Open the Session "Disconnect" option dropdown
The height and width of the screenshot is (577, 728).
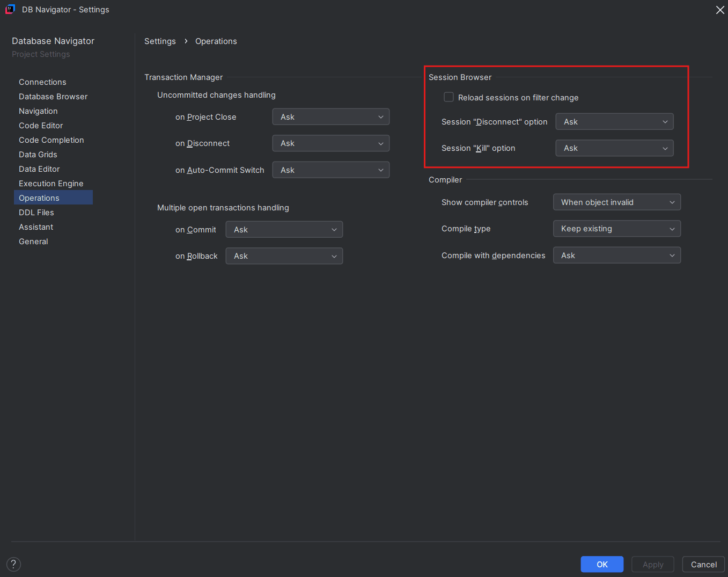[614, 122]
